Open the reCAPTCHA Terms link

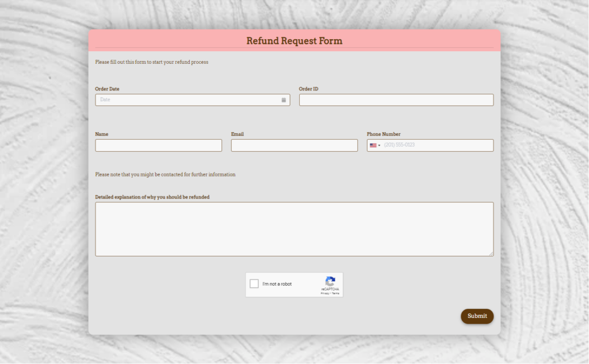tap(335, 293)
